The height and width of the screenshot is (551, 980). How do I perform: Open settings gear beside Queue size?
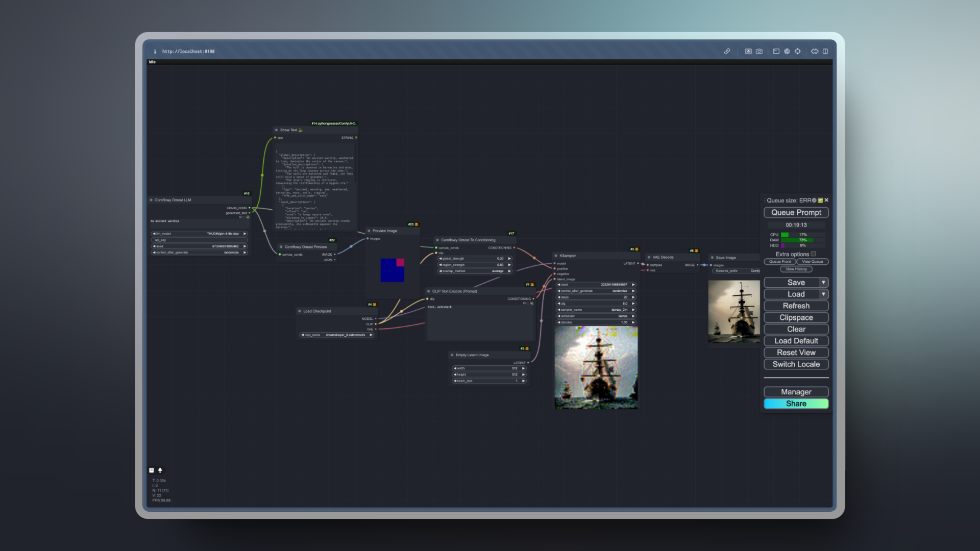click(814, 201)
